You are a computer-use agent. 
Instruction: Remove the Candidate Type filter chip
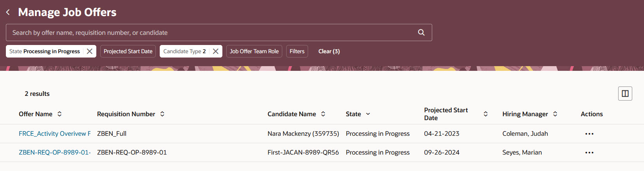pyautogui.click(x=216, y=51)
